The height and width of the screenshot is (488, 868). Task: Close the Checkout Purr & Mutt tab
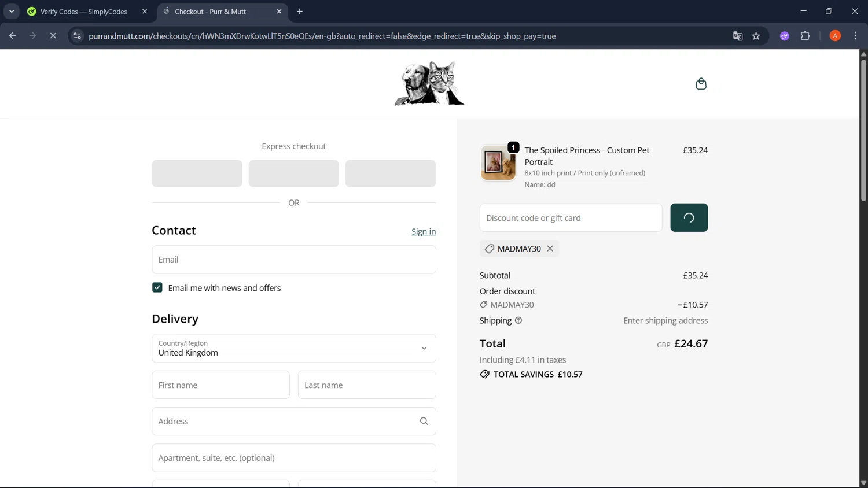(x=279, y=12)
